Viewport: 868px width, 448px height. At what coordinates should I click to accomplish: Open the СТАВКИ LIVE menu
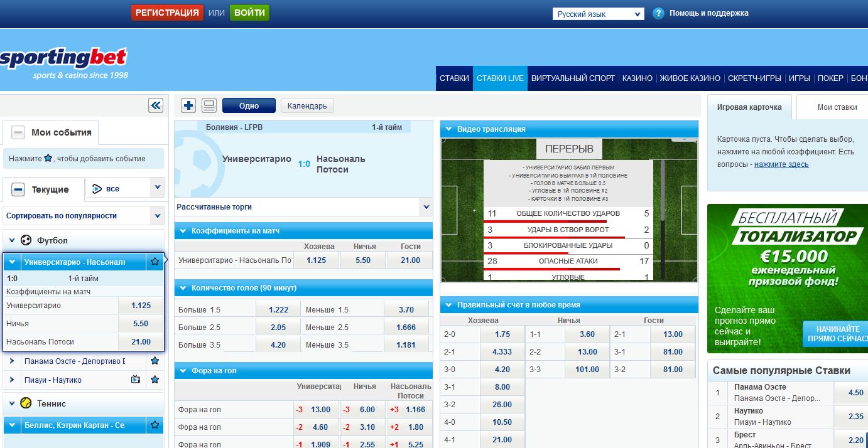(500, 78)
